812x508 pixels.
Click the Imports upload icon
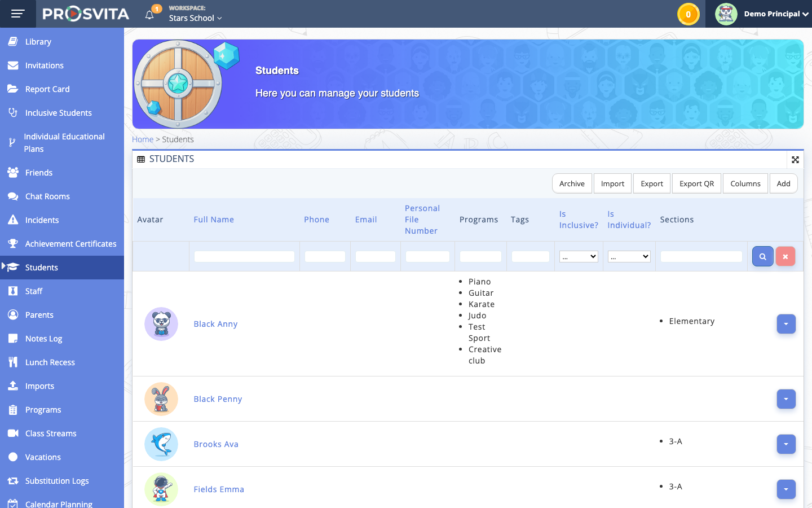[x=13, y=386]
